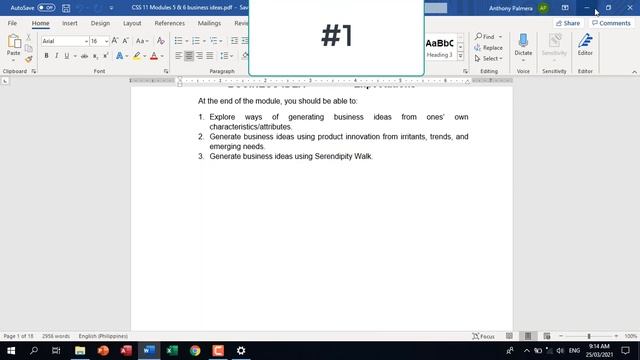This screenshot has height=360, width=640.
Task: Click Replace in Editing group
Action: click(488, 48)
